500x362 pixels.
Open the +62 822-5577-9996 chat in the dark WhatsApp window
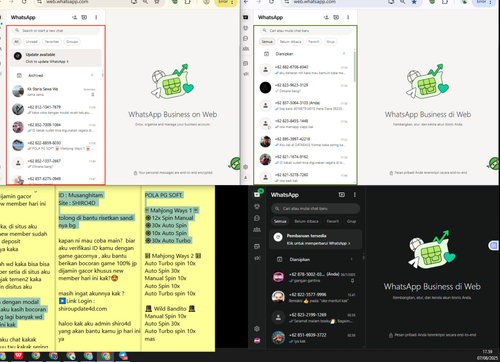tap(315, 297)
